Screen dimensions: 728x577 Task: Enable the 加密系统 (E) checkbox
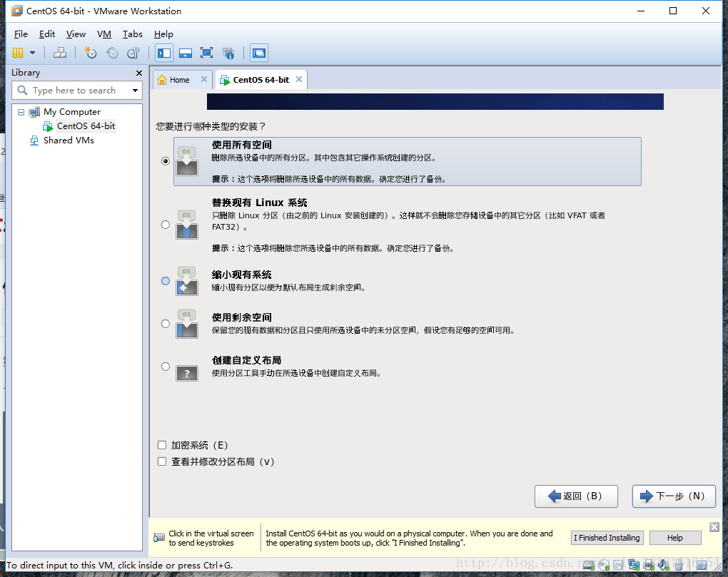162,445
